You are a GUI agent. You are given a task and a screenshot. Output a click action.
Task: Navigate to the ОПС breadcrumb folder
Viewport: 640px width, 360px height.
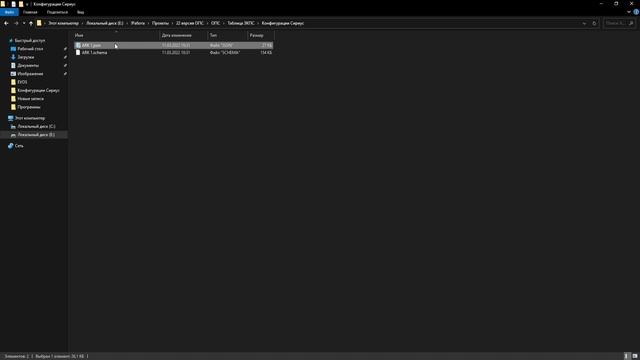click(215, 23)
